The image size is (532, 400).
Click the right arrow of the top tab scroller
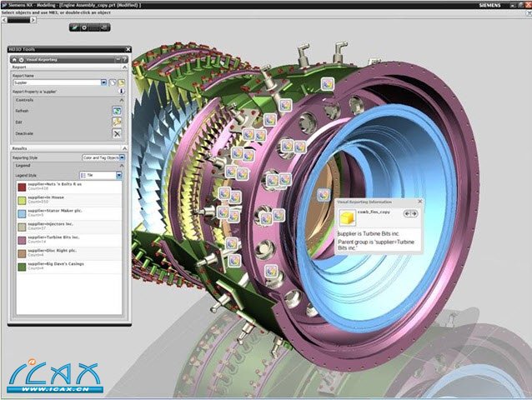tap(33, 20)
